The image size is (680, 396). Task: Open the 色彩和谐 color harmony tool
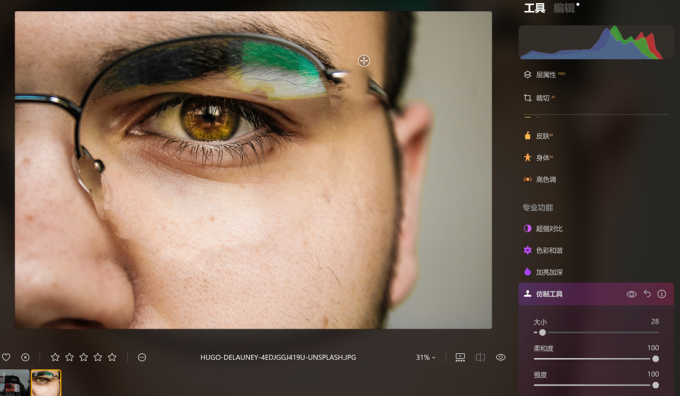click(543, 250)
